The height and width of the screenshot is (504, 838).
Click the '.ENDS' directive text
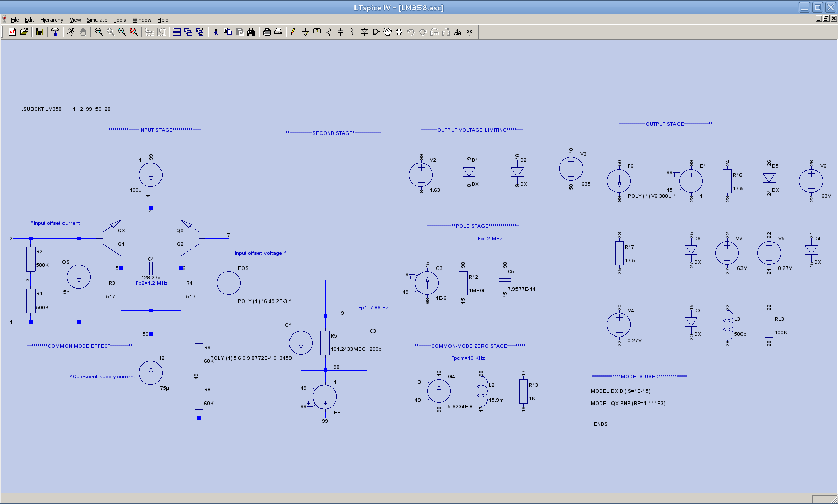600,424
